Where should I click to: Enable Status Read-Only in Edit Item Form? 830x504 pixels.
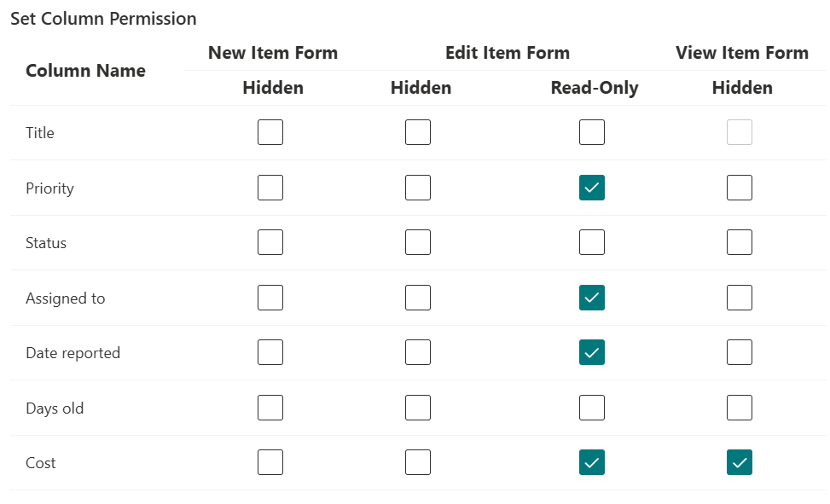click(x=592, y=242)
